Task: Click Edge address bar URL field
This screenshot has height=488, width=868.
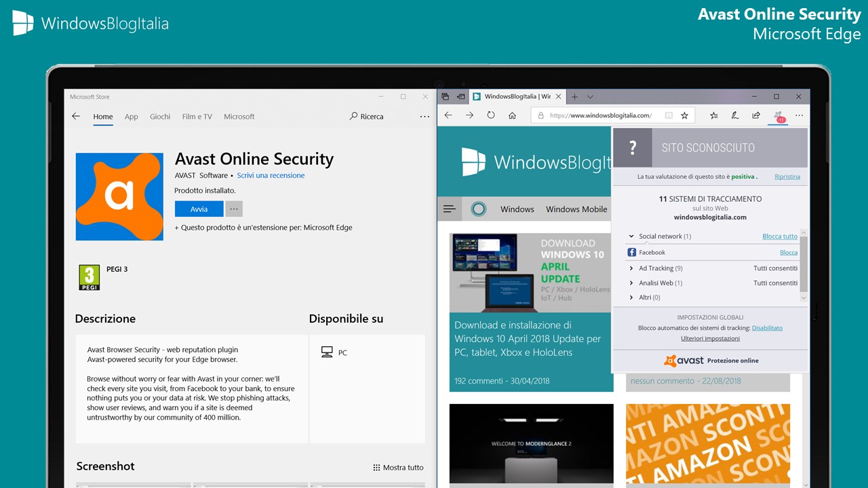Action: tap(600, 116)
